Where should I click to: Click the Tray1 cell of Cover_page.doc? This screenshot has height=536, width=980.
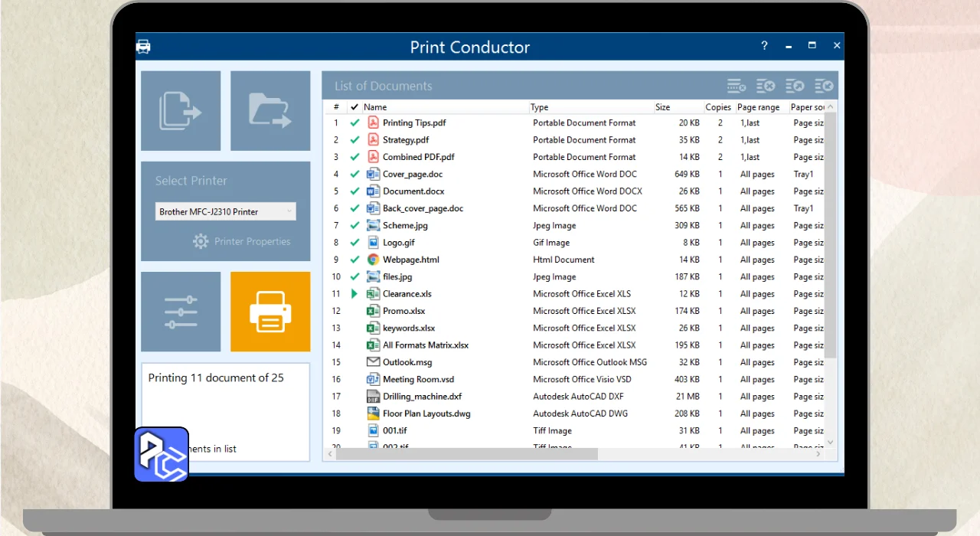803,174
